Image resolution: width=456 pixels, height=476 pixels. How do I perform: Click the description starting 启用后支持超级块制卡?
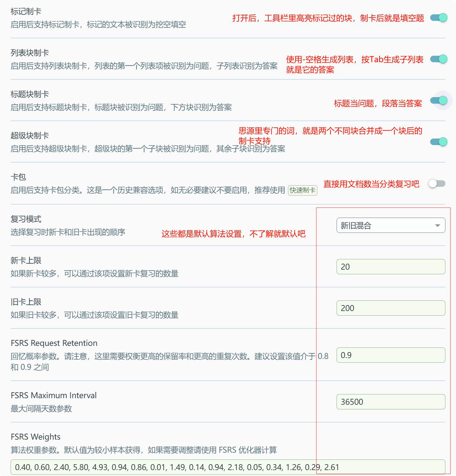tap(148, 149)
